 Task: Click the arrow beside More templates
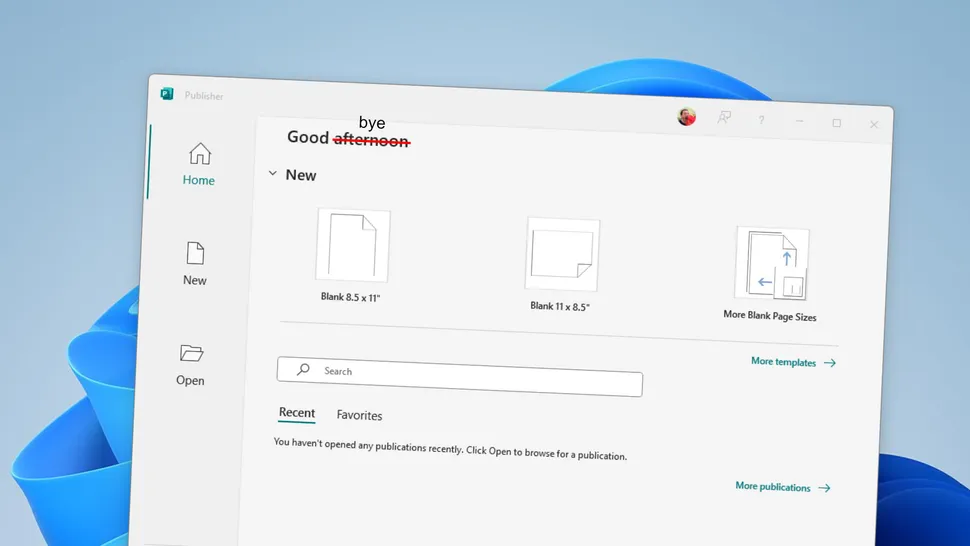point(830,363)
